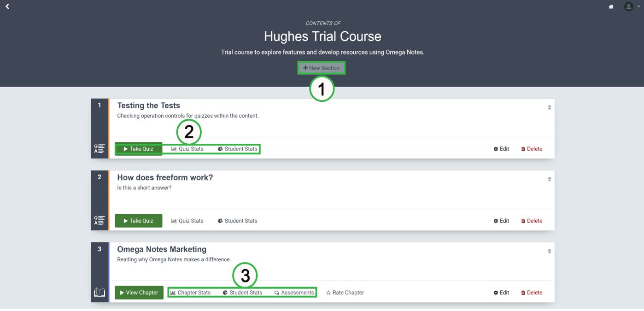Open the Omega Notes Marketing title
Viewport: 644px width, 311px height.
click(162, 249)
